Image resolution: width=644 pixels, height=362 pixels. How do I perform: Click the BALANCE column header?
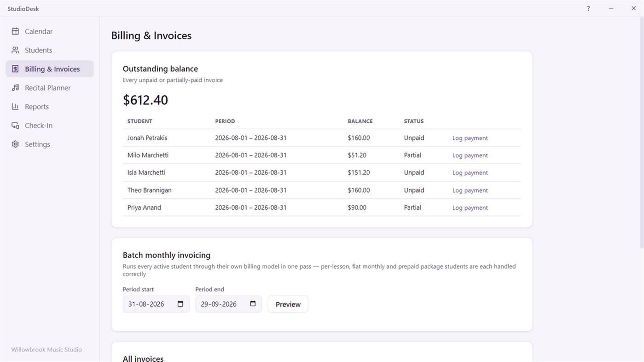360,121
